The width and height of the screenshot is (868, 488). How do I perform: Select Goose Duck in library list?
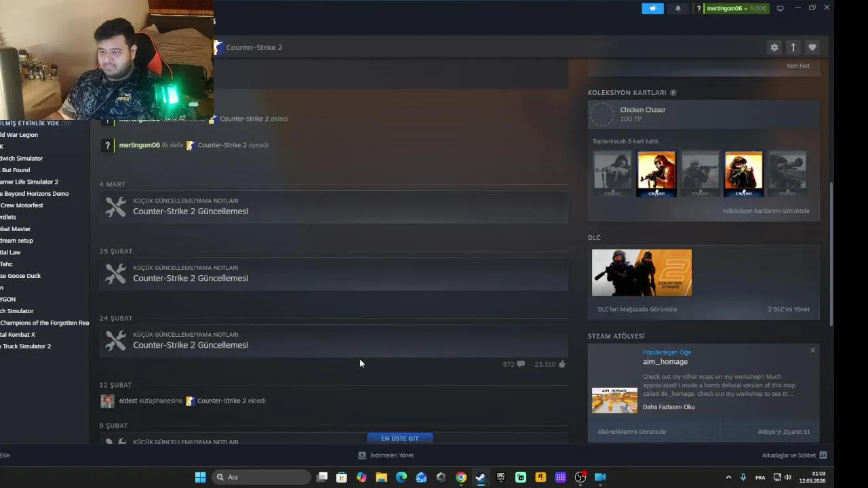tap(20, 276)
